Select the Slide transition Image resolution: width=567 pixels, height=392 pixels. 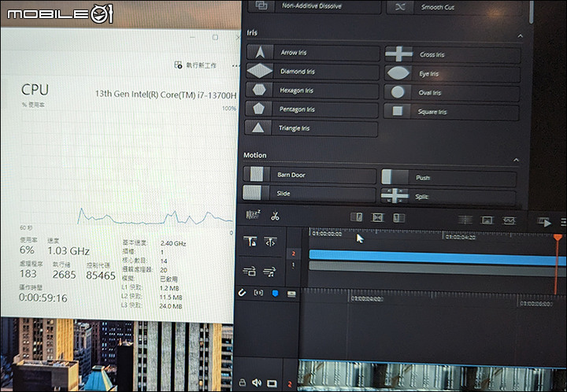[x=309, y=194]
